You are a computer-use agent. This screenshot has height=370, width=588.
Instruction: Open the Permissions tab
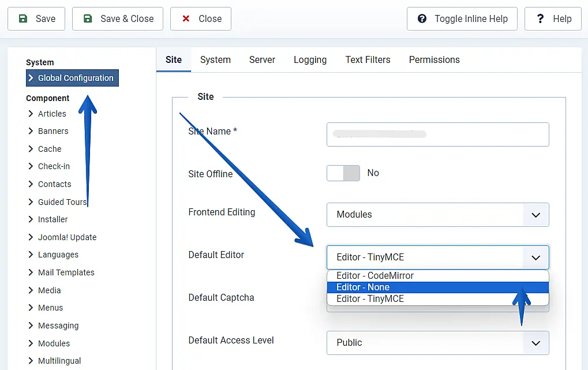(434, 60)
